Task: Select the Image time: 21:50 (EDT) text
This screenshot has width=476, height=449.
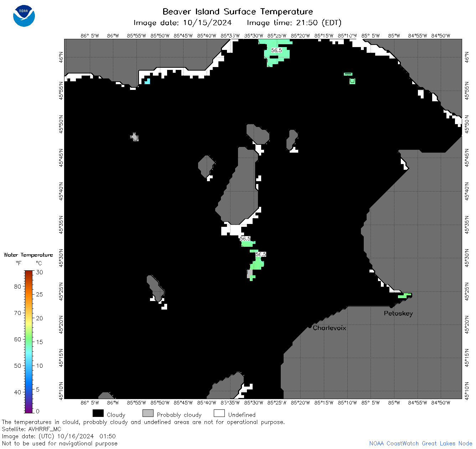Action: point(294,23)
